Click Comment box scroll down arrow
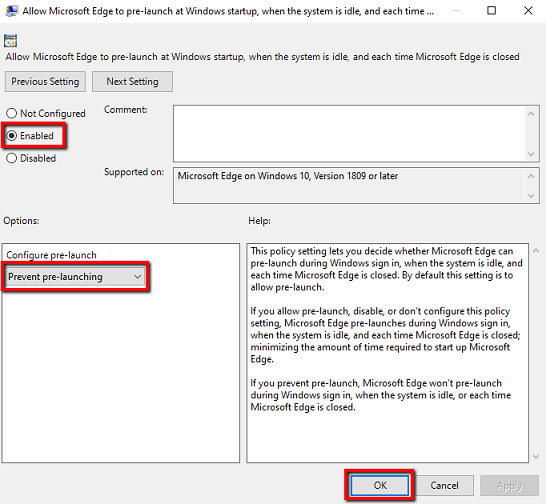The width and height of the screenshot is (546, 504). [531, 154]
